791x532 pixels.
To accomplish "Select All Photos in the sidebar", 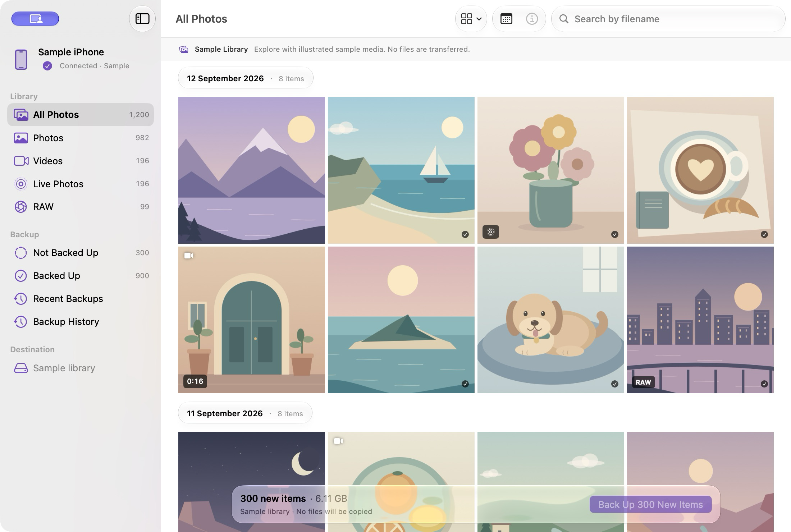I will tap(81, 115).
